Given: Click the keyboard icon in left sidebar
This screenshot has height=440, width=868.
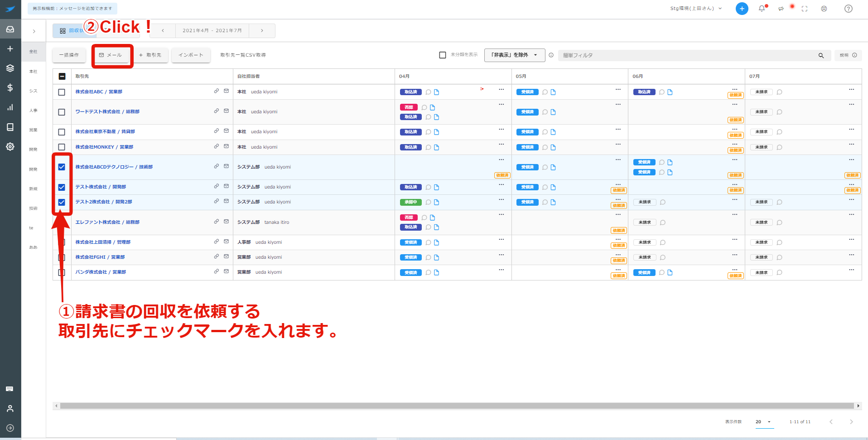Looking at the screenshot, I should [x=10, y=389].
